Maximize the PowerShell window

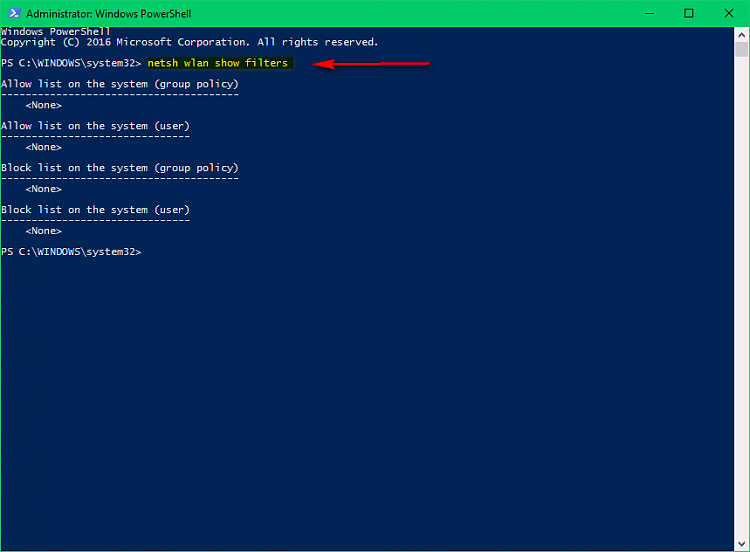tap(688, 14)
